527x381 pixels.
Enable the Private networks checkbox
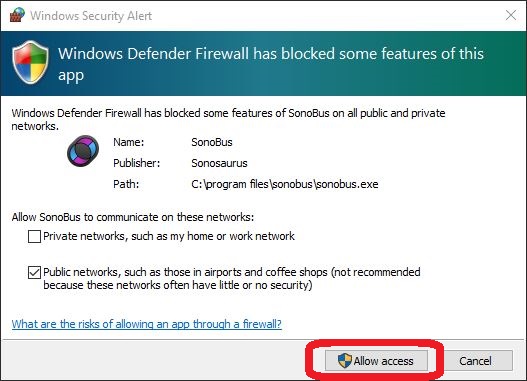click(34, 236)
